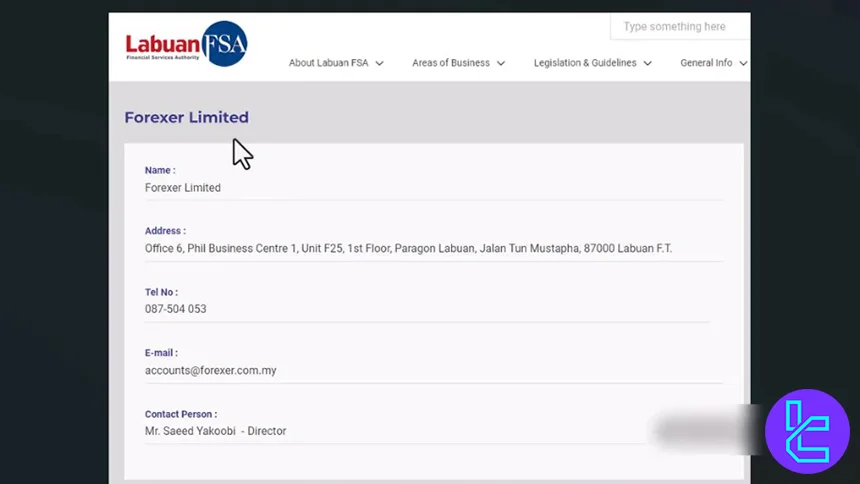The height and width of the screenshot is (484, 860).
Task: Click the Paragon Labuan address text
Action: coord(408,248)
